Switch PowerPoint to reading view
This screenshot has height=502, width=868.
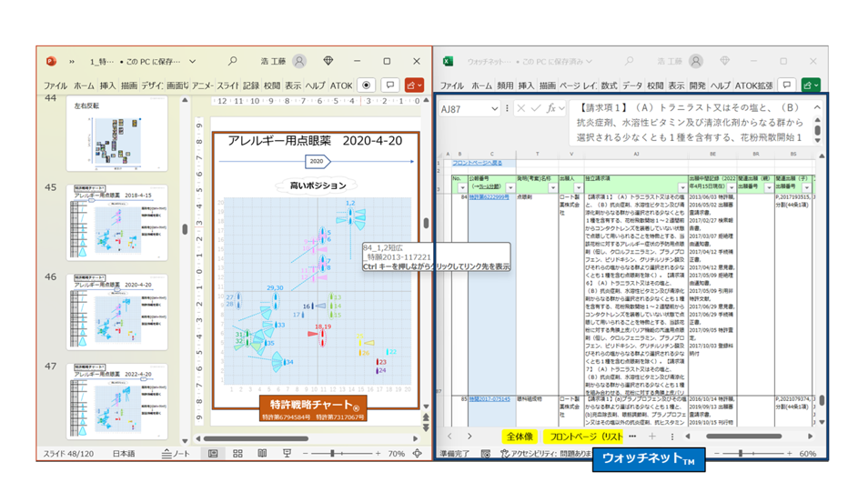pyautogui.click(x=262, y=453)
